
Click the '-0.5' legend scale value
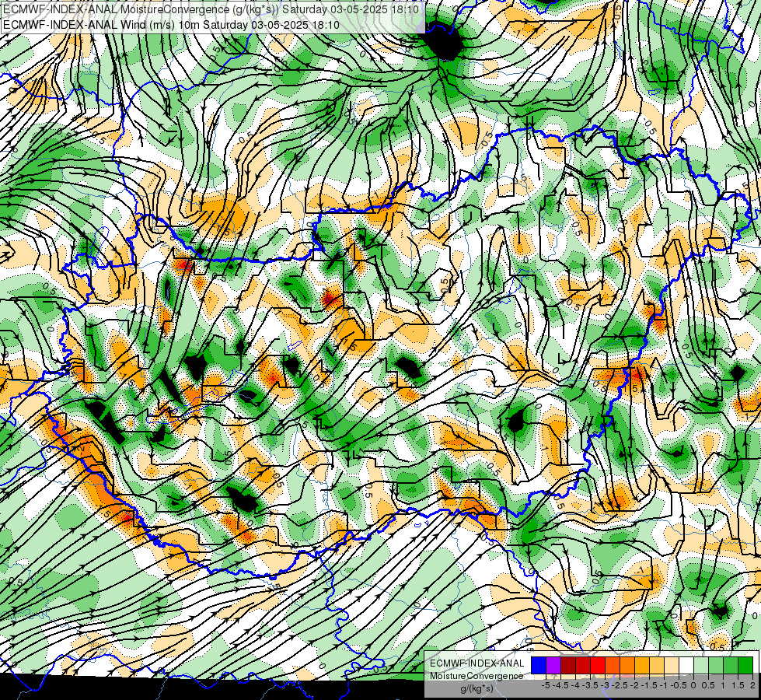point(679,685)
